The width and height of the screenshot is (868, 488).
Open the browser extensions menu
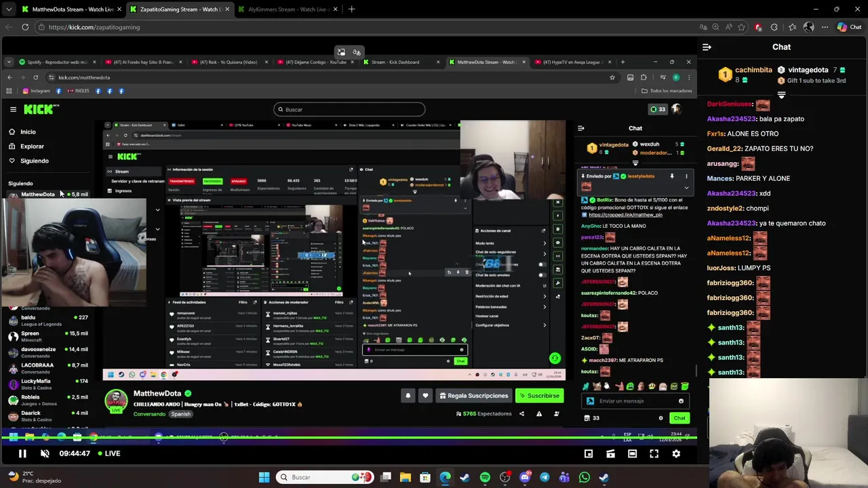774,27
